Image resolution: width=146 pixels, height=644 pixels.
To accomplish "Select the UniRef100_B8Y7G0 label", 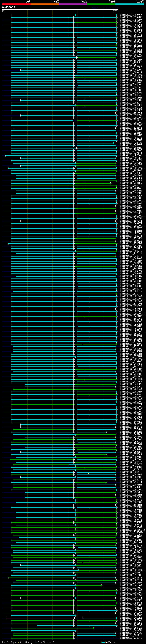I will (x=131, y=266).
